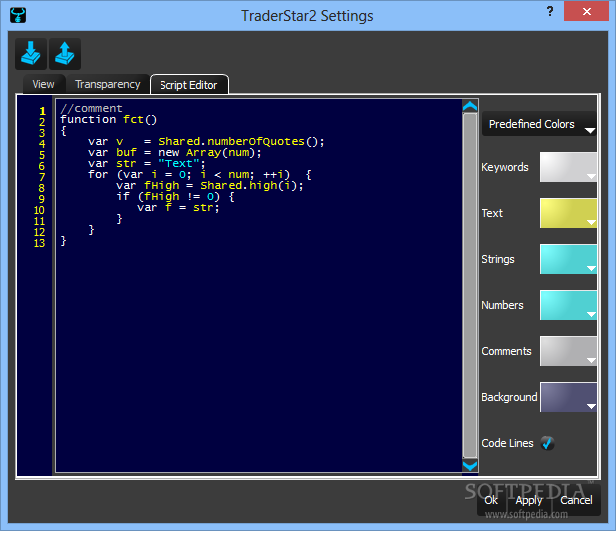
Task: Click the Ok button
Action: coord(491,500)
